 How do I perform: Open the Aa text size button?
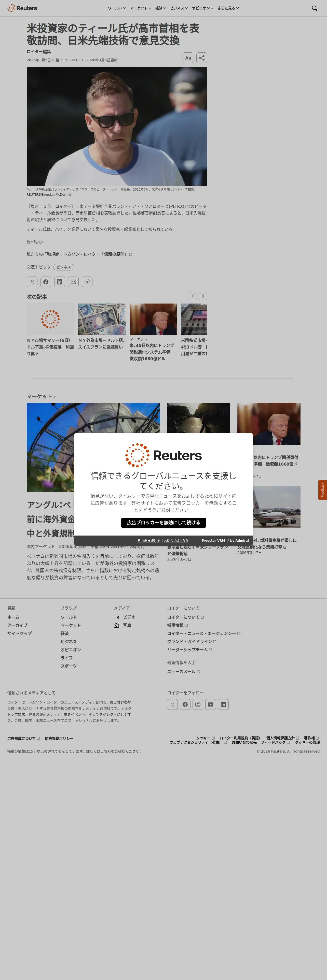tap(188, 58)
